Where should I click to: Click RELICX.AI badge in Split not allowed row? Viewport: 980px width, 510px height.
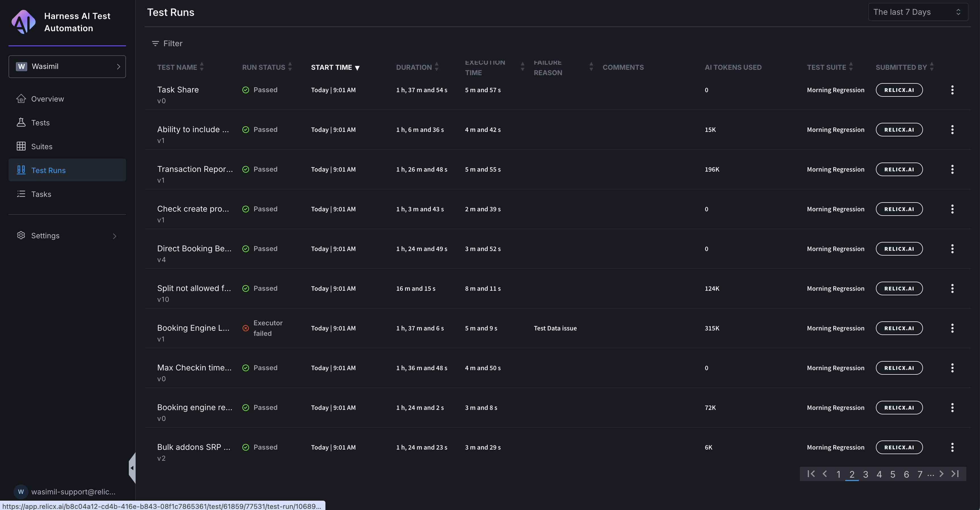(899, 289)
